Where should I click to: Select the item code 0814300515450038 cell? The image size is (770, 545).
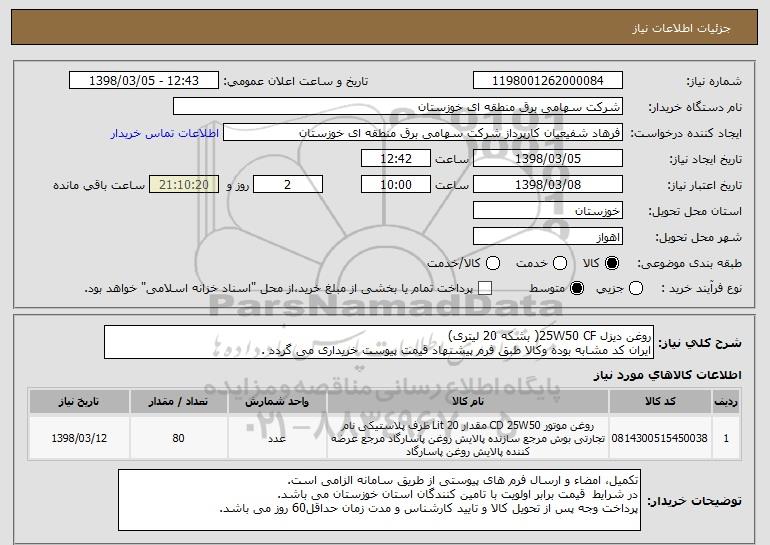[660, 438]
